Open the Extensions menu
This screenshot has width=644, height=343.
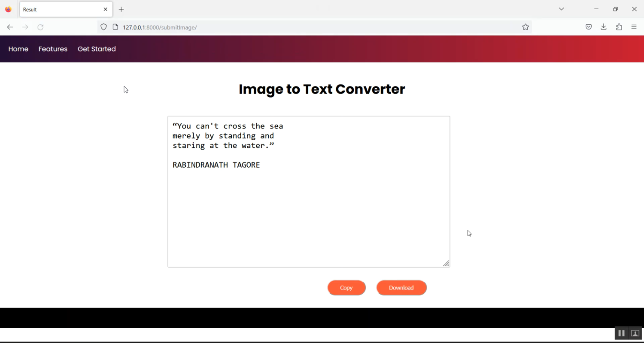coord(619,27)
